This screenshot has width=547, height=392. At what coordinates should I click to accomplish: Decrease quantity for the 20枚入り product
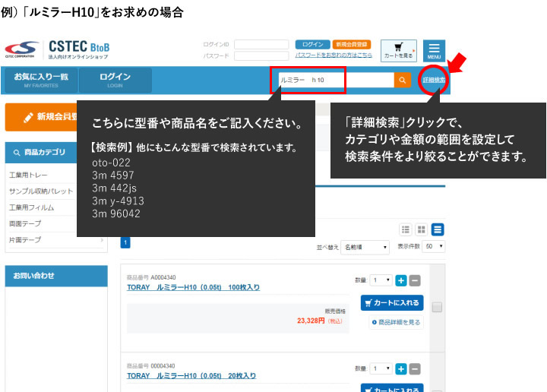point(415,369)
